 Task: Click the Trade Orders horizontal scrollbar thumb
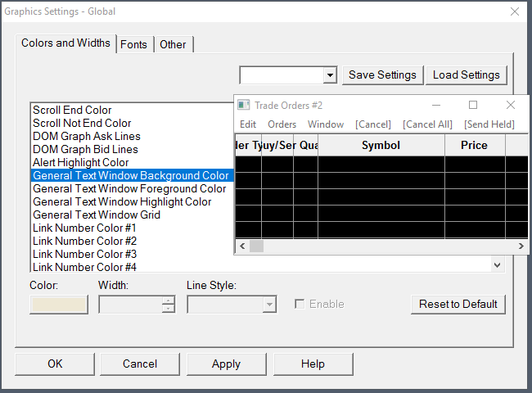click(x=256, y=246)
